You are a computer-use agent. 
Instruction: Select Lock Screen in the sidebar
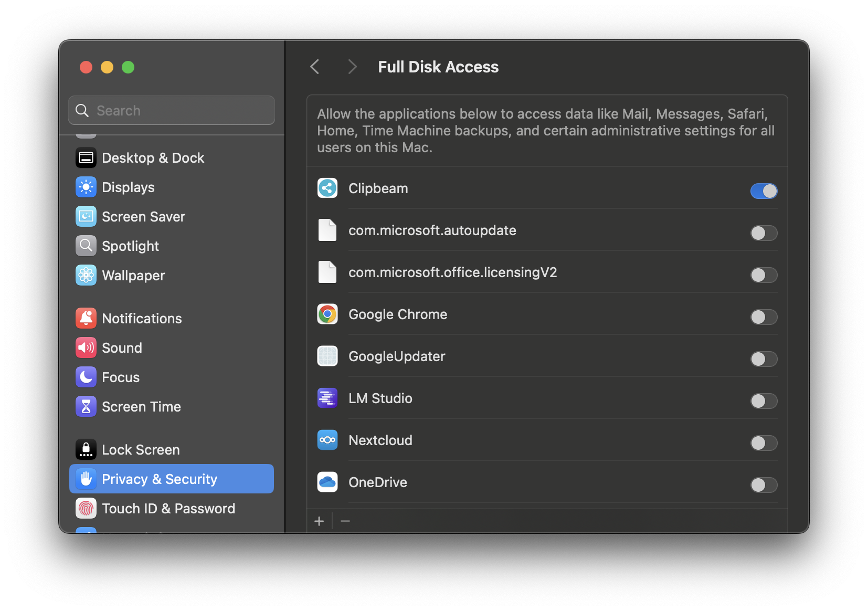pos(172,449)
